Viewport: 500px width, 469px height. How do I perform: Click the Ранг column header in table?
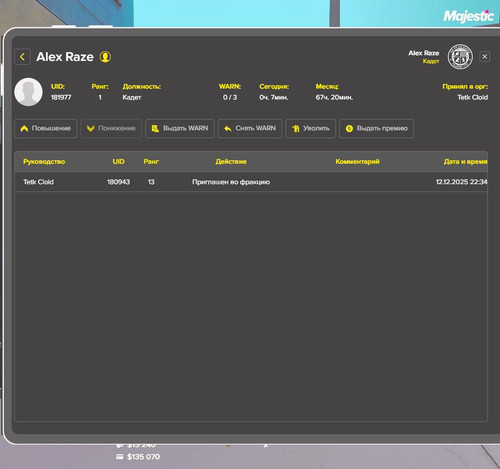click(x=151, y=162)
